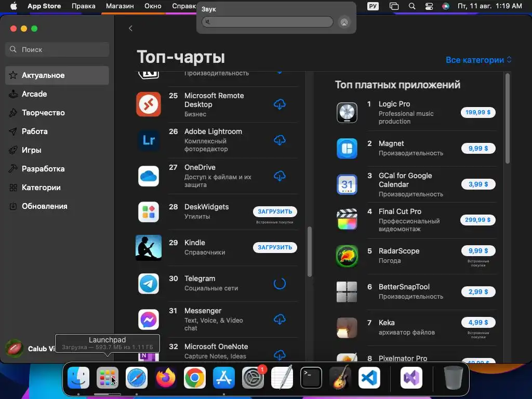
Task: Open the App Store menu
Action: click(44, 6)
